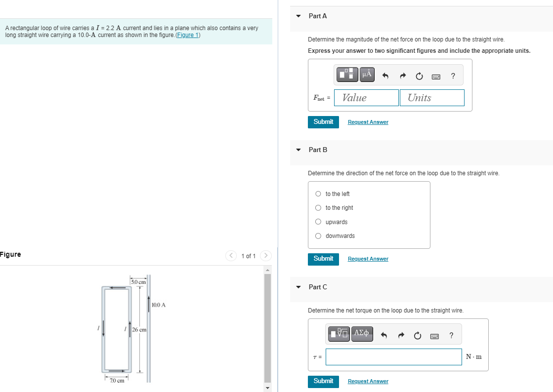Collapse the Part C section
553x392 pixels.
pyautogui.click(x=298, y=287)
